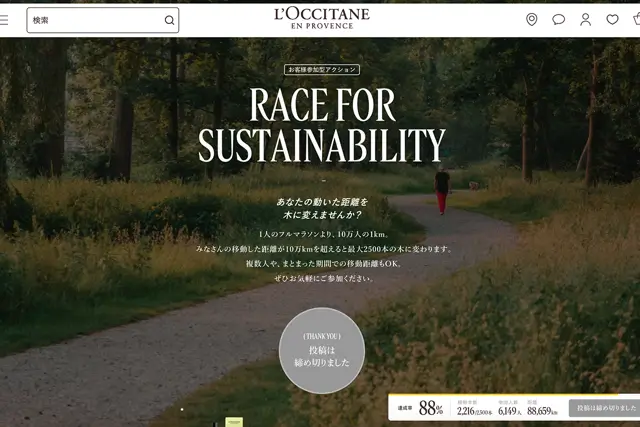Click the THANK YOU 投稿は締め切りました circle
The height and width of the screenshot is (427, 640).
pyautogui.click(x=322, y=350)
